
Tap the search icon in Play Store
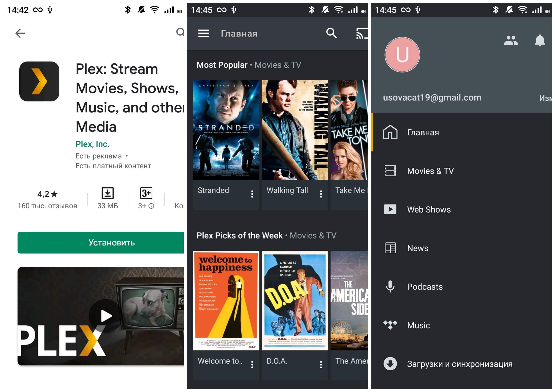click(x=180, y=32)
